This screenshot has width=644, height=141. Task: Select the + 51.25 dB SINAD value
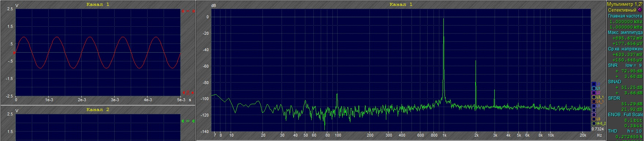click(x=629, y=87)
